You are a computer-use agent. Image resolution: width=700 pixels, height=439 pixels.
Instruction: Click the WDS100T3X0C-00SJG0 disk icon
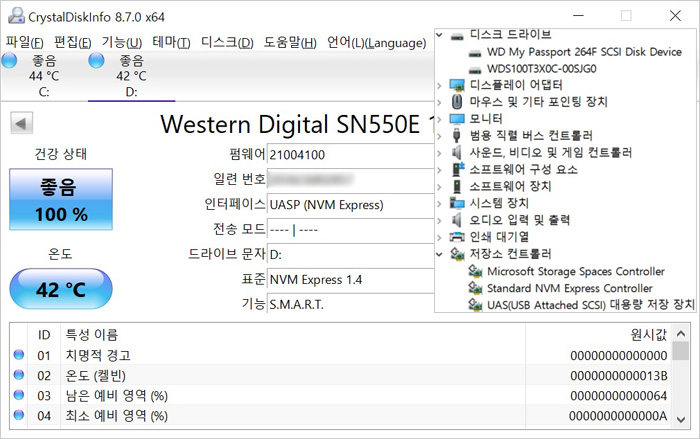[x=475, y=70]
